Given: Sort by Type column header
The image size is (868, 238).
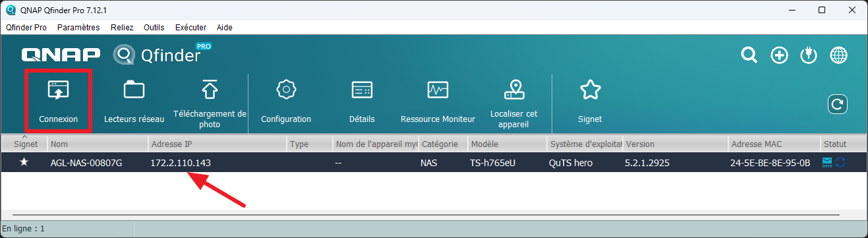Looking at the screenshot, I should pyautogui.click(x=309, y=144).
